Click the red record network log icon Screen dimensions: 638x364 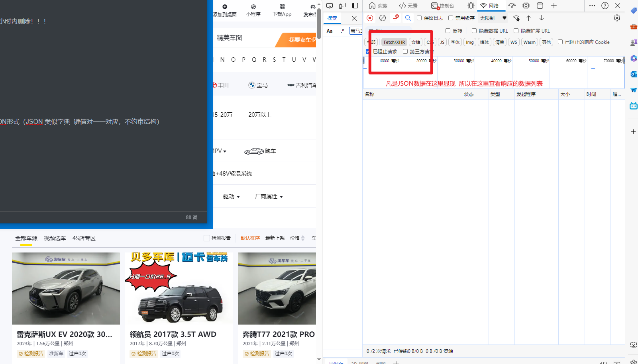[x=370, y=18]
